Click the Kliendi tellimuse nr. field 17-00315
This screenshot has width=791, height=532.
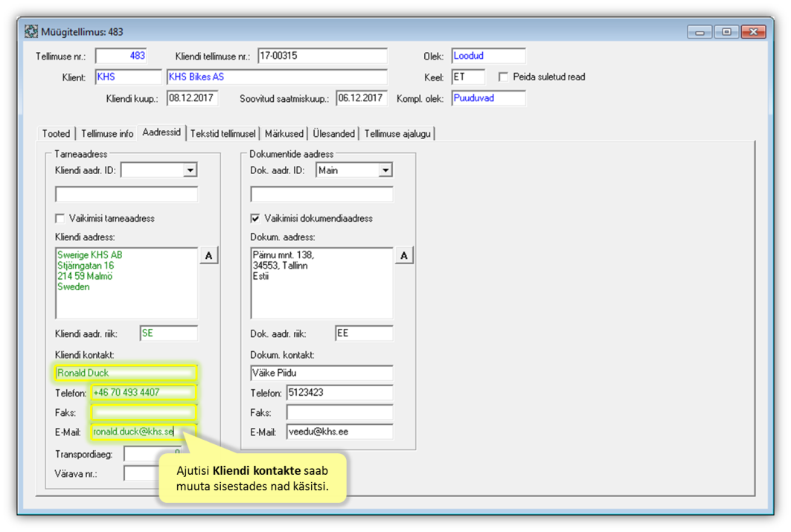(322, 56)
